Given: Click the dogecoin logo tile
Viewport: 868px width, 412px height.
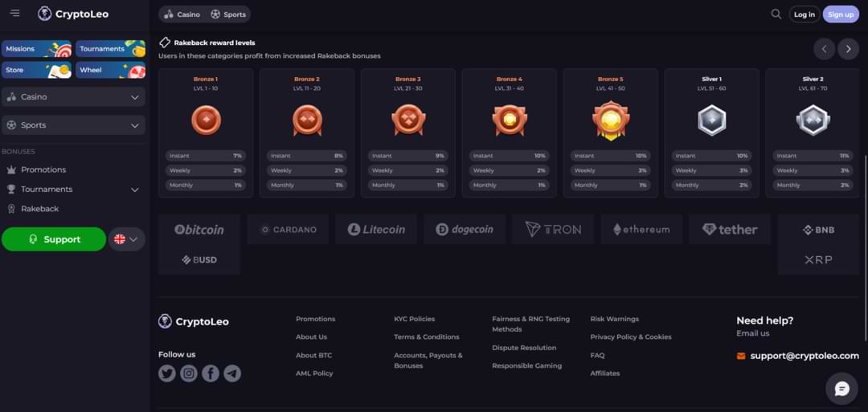Looking at the screenshot, I should click(x=465, y=230).
